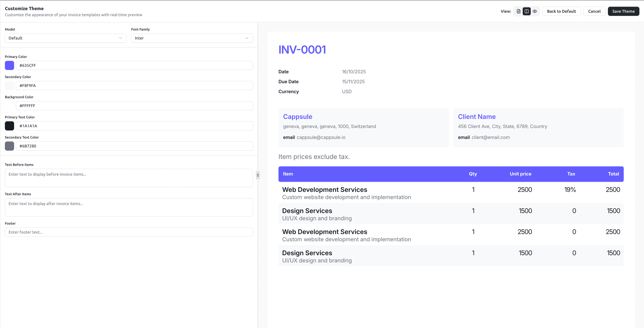This screenshot has height=328, width=644.
Task: Click the Text After Items textarea
Action: pos(129,207)
